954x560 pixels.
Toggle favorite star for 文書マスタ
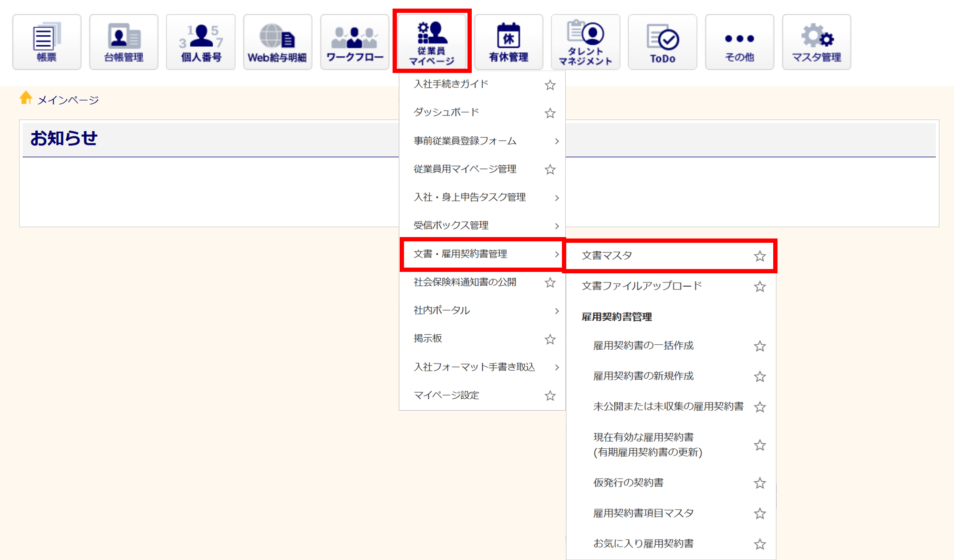(x=760, y=256)
